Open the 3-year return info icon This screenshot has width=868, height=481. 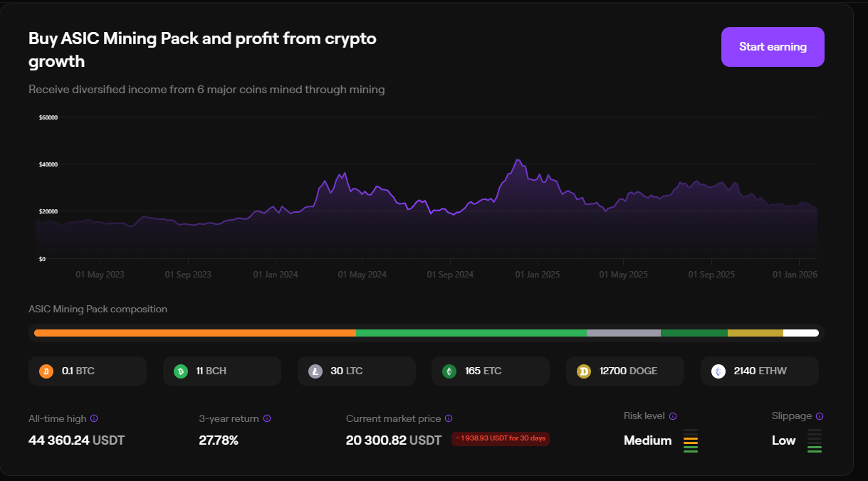(x=267, y=419)
